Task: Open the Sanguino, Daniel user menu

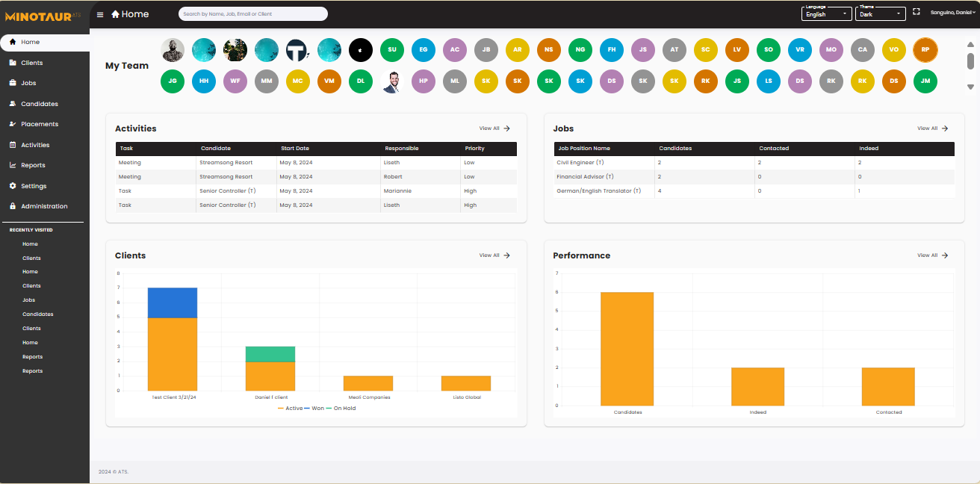Action: point(952,13)
